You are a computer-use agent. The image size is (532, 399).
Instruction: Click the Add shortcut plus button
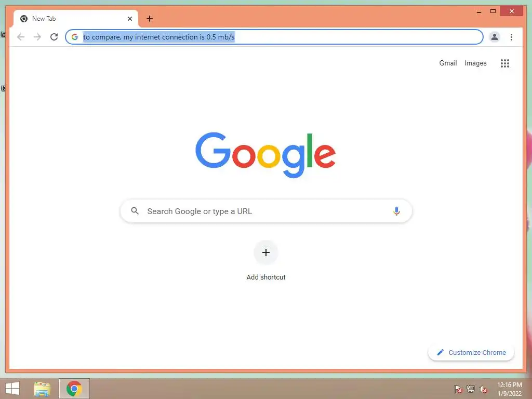(x=266, y=252)
